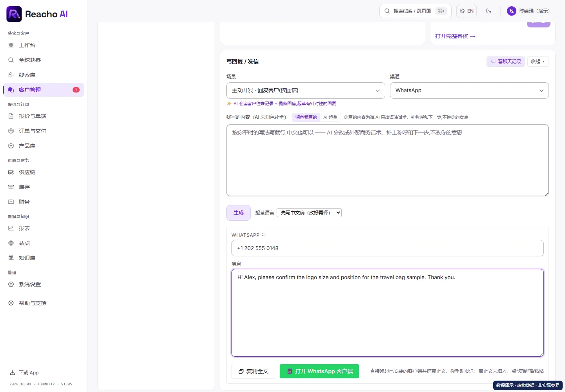The width and height of the screenshot is (565, 392).
Task: Open 报价与单据 document icon
Action: pos(11,116)
